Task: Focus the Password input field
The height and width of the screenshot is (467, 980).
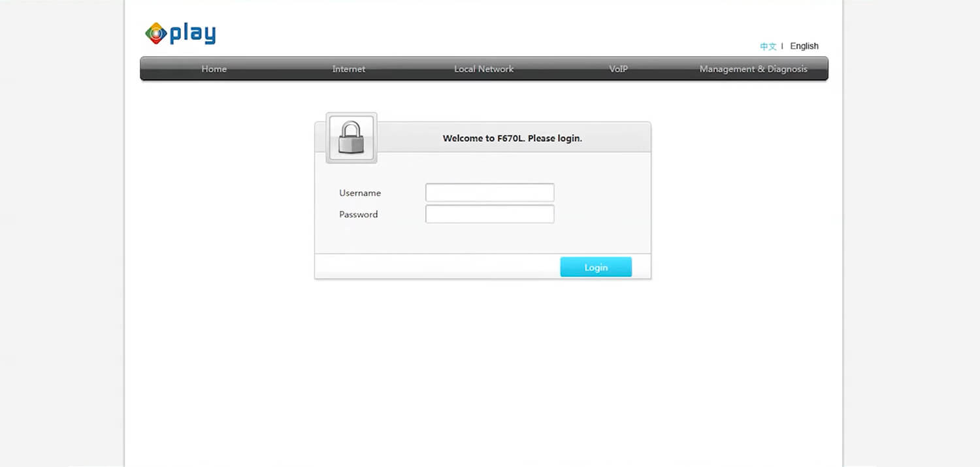Action: (490, 214)
